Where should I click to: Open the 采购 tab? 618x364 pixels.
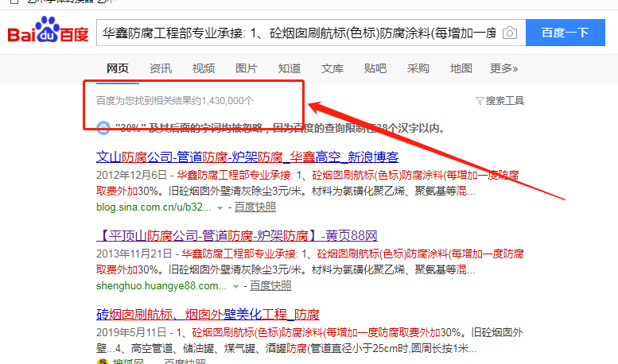click(418, 68)
